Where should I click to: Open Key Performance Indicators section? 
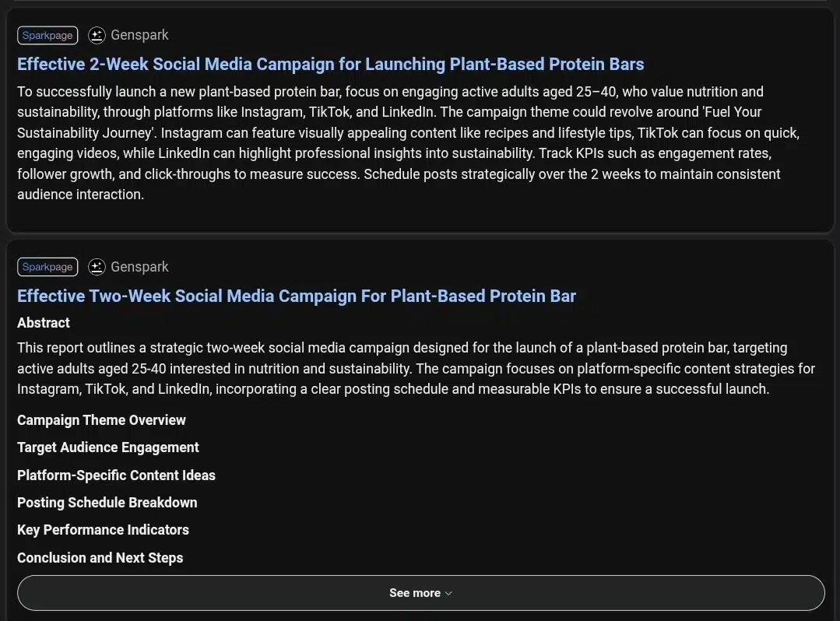(103, 530)
